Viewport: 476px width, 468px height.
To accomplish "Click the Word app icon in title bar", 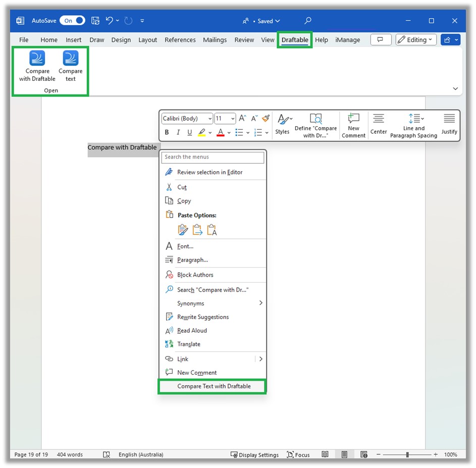I will click(x=20, y=21).
